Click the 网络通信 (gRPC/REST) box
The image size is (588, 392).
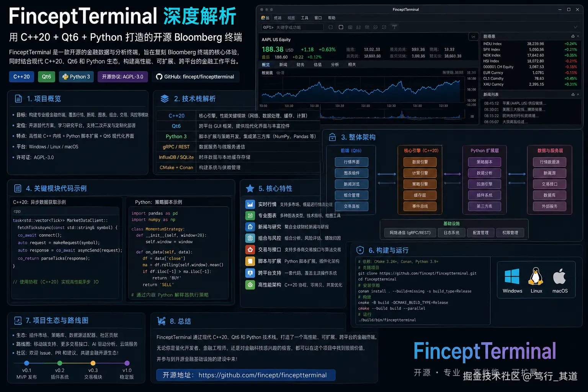[x=410, y=233]
